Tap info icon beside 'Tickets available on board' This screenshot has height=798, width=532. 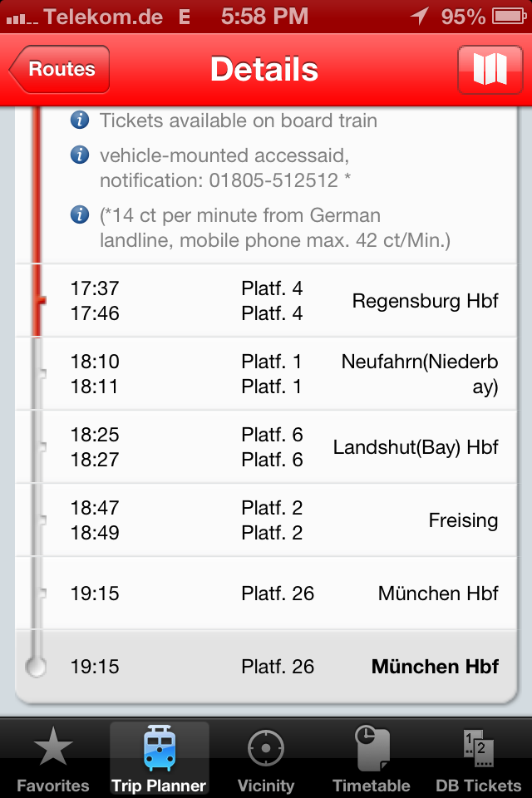(80, 121)
